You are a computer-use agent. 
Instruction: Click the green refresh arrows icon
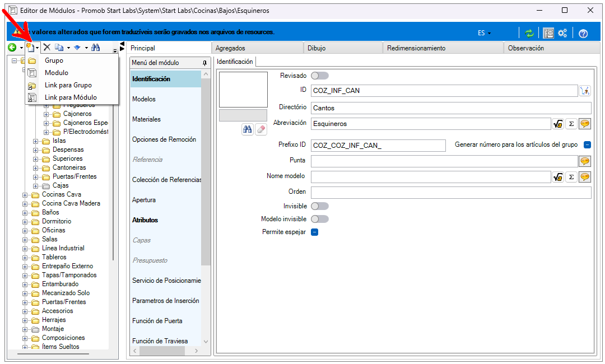coord(529,33)
